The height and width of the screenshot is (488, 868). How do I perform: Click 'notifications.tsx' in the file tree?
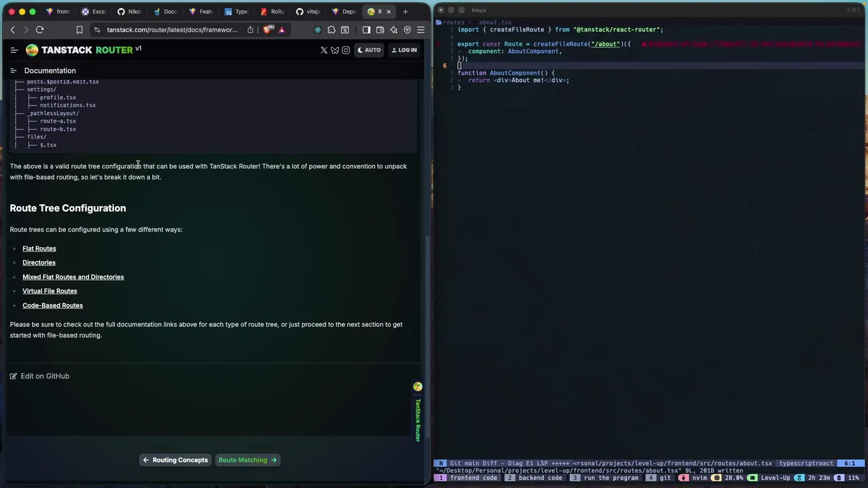pyautogui.click(x=67, y=105)
